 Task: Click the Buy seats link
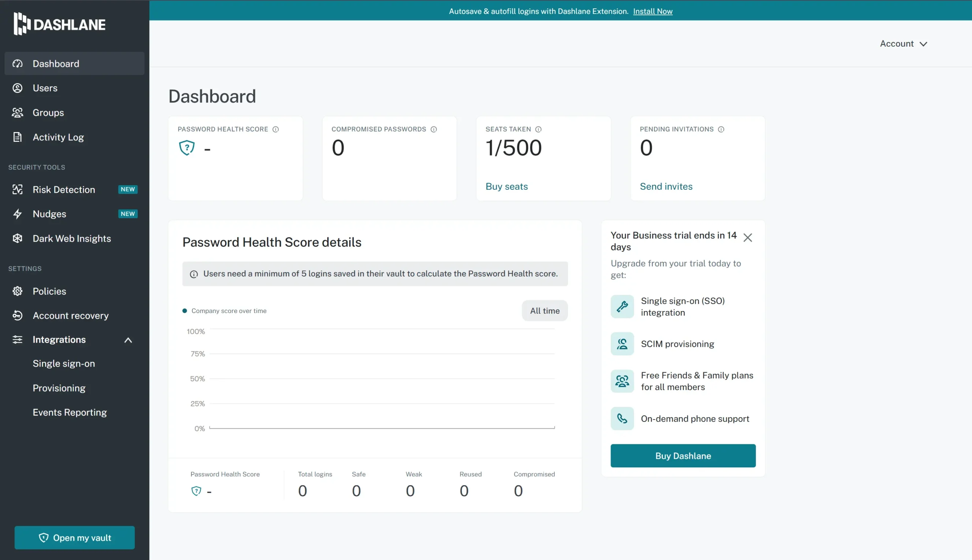coord(507,186)
